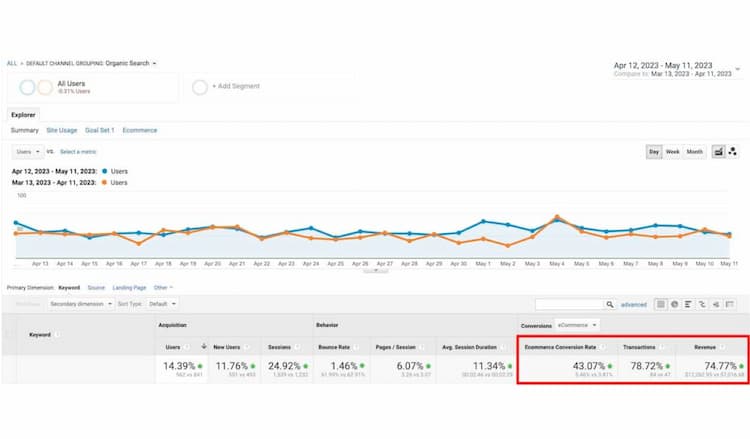This screenshot has height=439, width=750.
Task: Click the 'Select a metric' link
Action: 78,151
